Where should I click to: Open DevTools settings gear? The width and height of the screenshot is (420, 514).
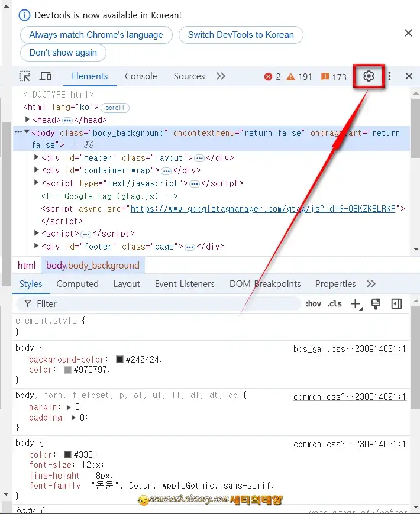(x=369, y=76)
